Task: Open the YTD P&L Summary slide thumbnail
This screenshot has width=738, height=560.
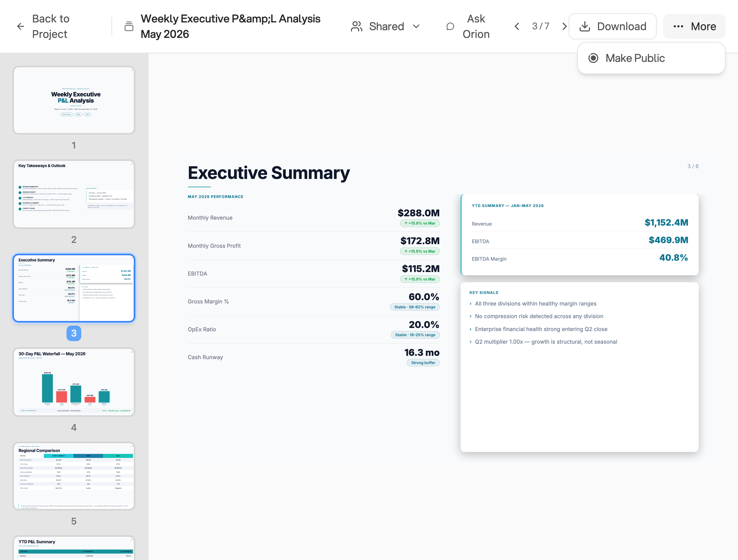Action: tap(74, 548)
